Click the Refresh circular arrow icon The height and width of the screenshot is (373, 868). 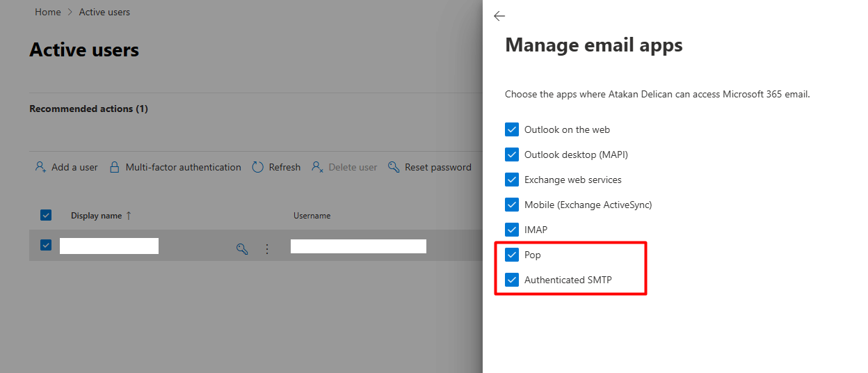258,167
